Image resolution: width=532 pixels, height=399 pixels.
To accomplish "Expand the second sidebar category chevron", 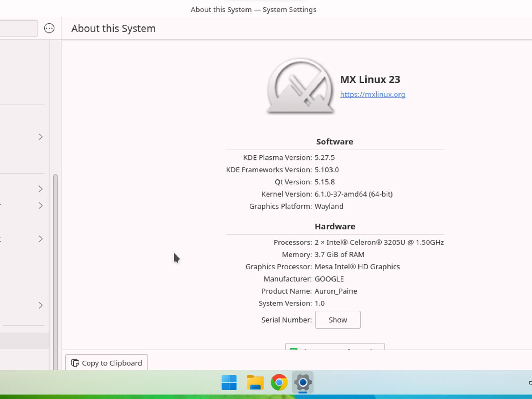I will [40, 189].
